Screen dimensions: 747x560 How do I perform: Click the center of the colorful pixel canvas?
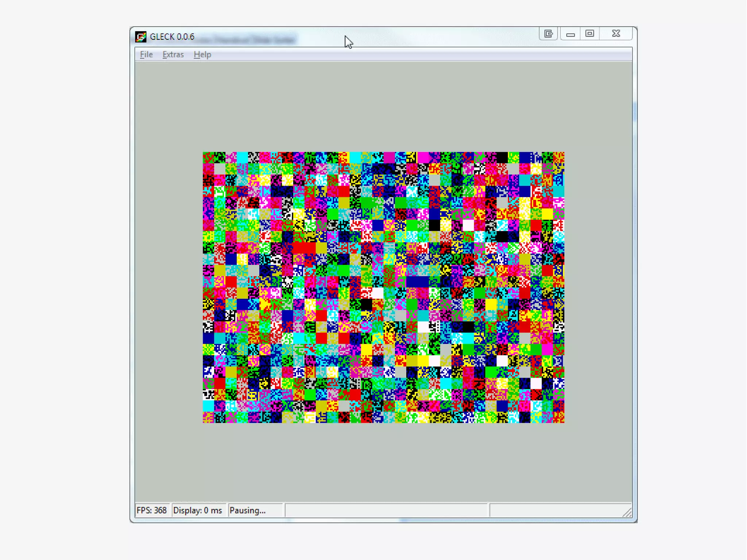(383, 287)
